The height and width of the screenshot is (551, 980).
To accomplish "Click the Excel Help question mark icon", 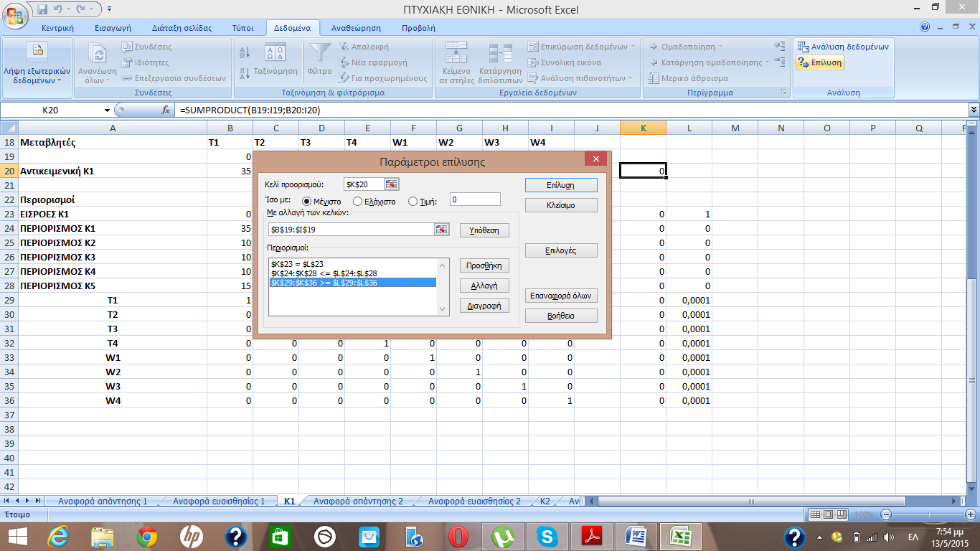I will pyautogui.click(x=924, y=27).
